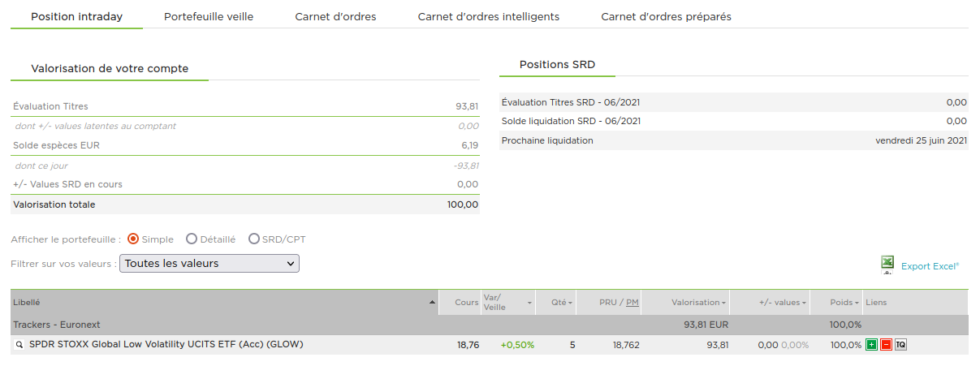This screenshot has height=366, width=980.
Task: Open the Toutes les valeurs filter dropdown
Action: point(209,263)
